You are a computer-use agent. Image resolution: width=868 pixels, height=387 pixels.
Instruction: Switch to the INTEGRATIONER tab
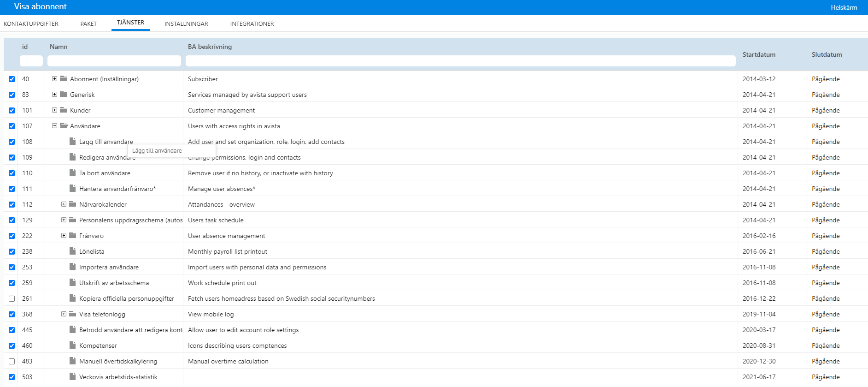[x=252, y=24]
